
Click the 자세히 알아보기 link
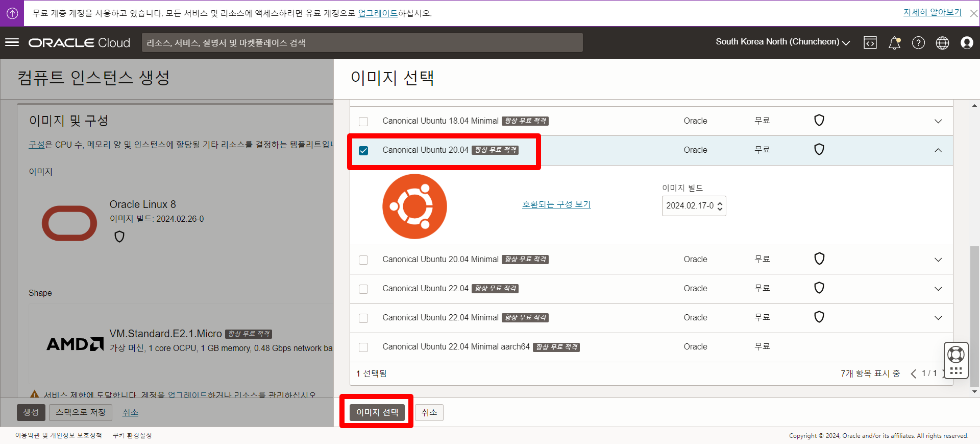tap(932, 12)
